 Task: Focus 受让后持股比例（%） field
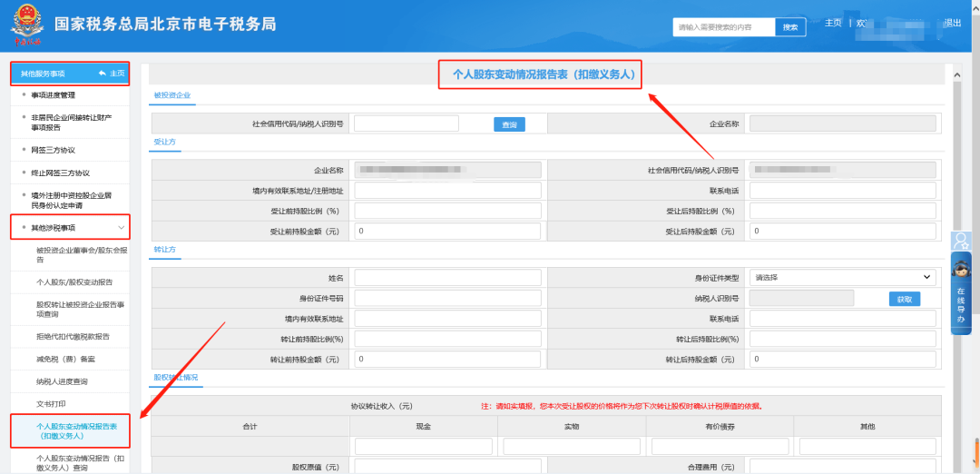[x=842, y=211]
